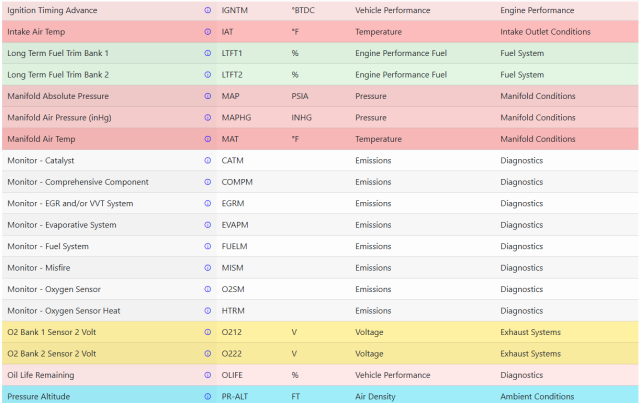640x403 pixels.
Task: Show info for Monitor - Oxygen Sensor Heat
Action: [x=208, y=311]
